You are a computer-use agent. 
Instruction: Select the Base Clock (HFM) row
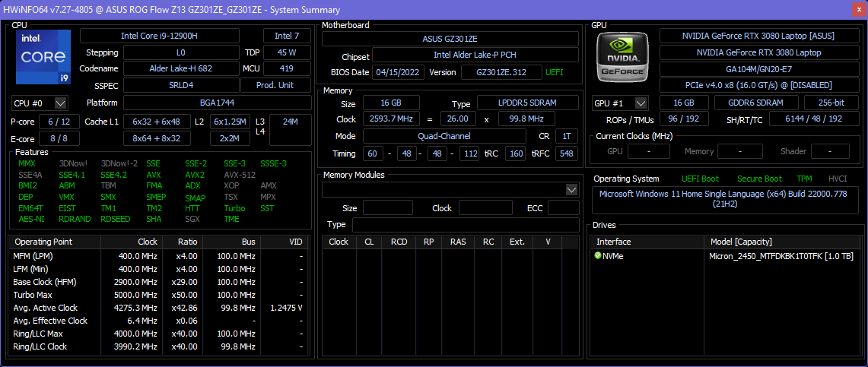[x=157, y=282]
